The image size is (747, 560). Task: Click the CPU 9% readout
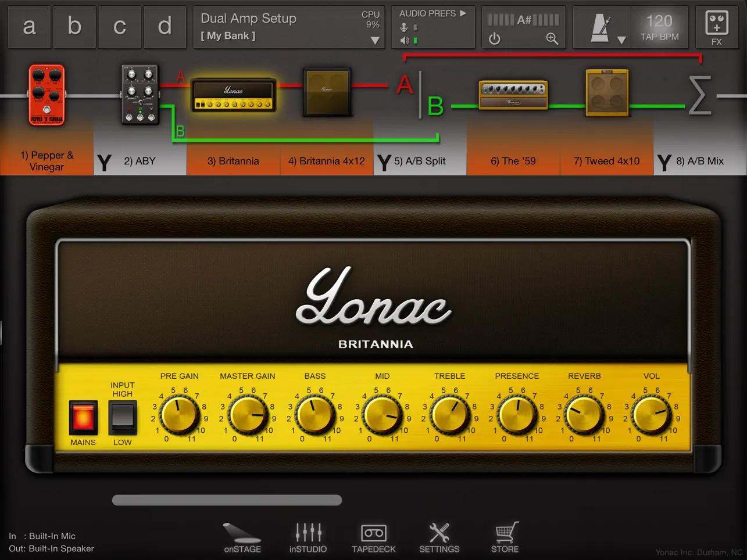tap(371, 19)
